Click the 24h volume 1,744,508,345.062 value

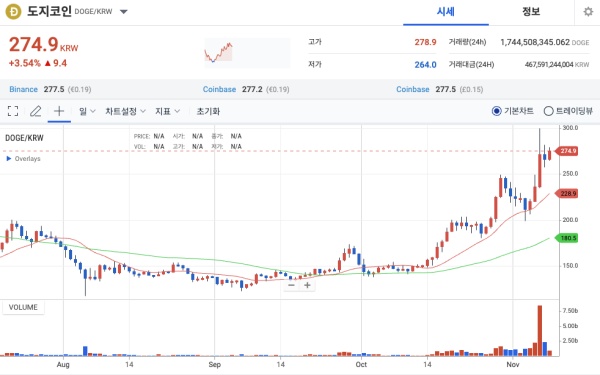[x=535, y=42]
